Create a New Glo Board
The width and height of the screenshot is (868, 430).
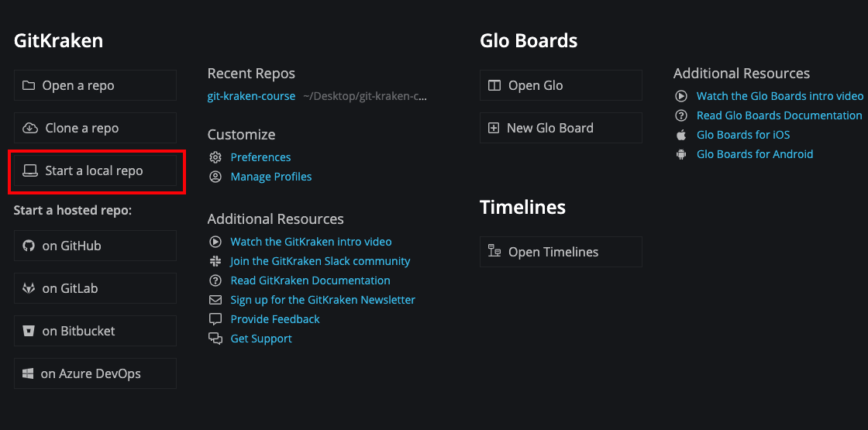pyautogui.click(x=561, y=128)
